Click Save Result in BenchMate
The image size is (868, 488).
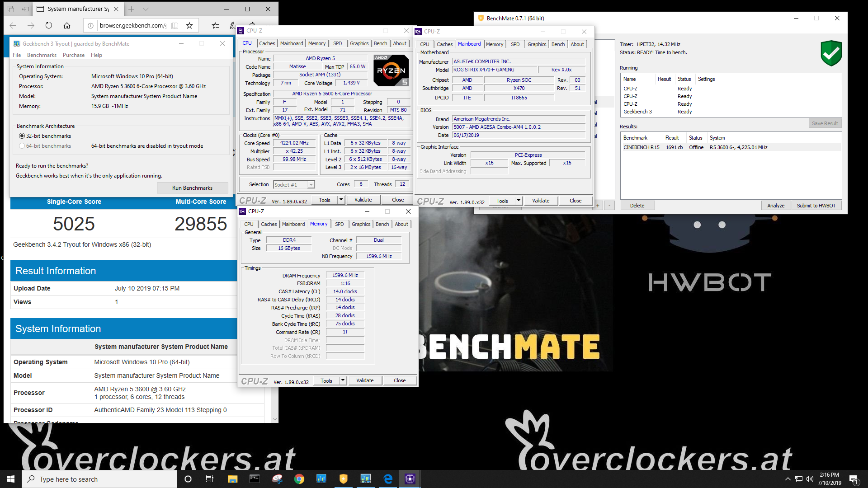point(825,123)
